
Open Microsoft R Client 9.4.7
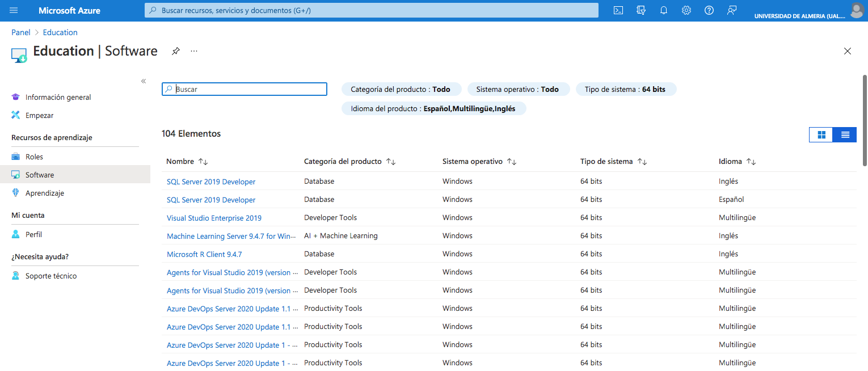coord(204,254)
